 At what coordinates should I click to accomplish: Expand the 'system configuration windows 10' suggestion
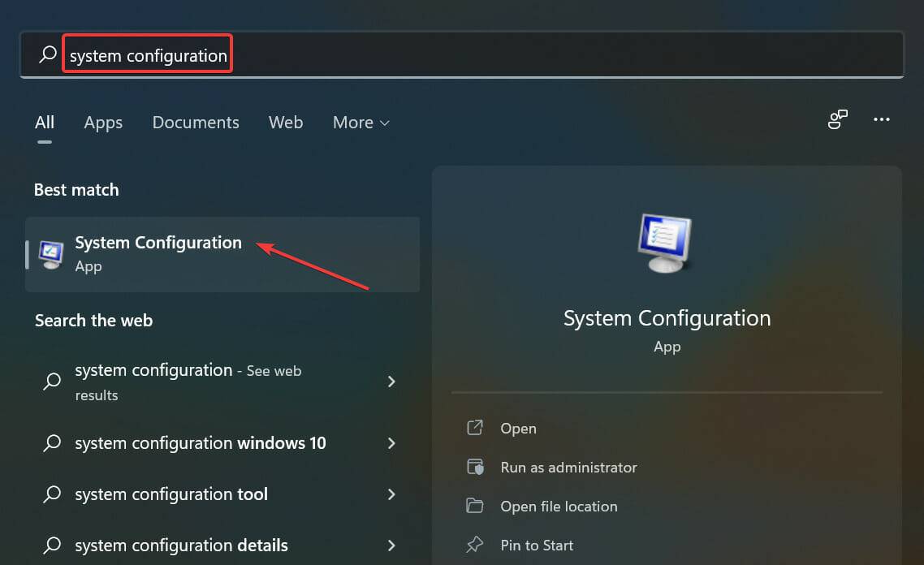[x=391, y=443]
